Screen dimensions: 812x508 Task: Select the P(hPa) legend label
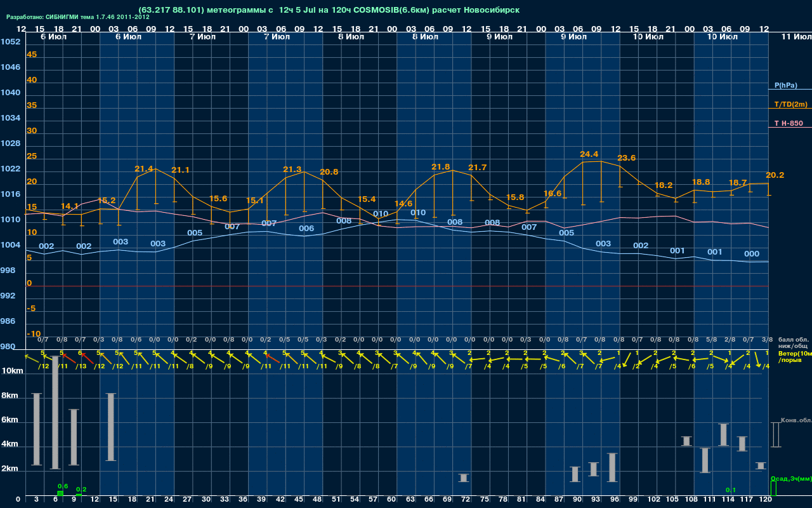click(x=785, y=85)
